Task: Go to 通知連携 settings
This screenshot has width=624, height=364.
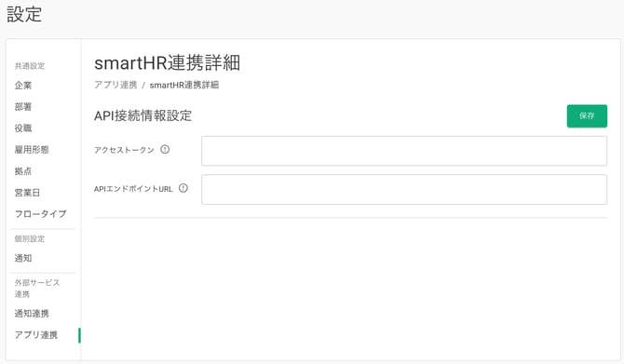Action: pyautogui.click(x=32, y=314)
